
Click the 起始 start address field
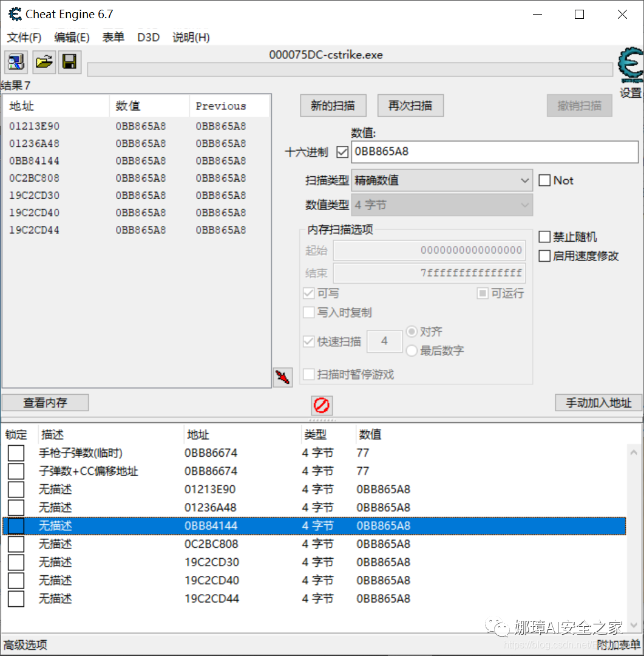click(x=429, y=251)
